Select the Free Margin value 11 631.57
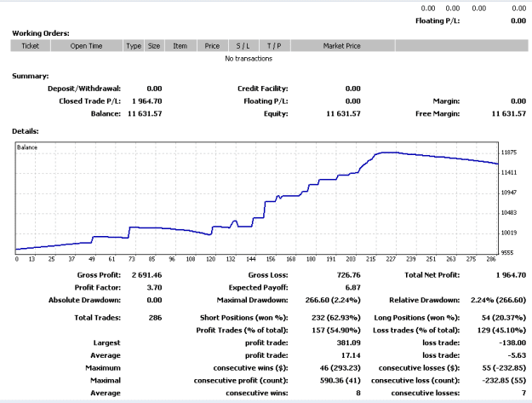Image resolution: width=532 pixels, height=403 pixels. pos(508,113)
